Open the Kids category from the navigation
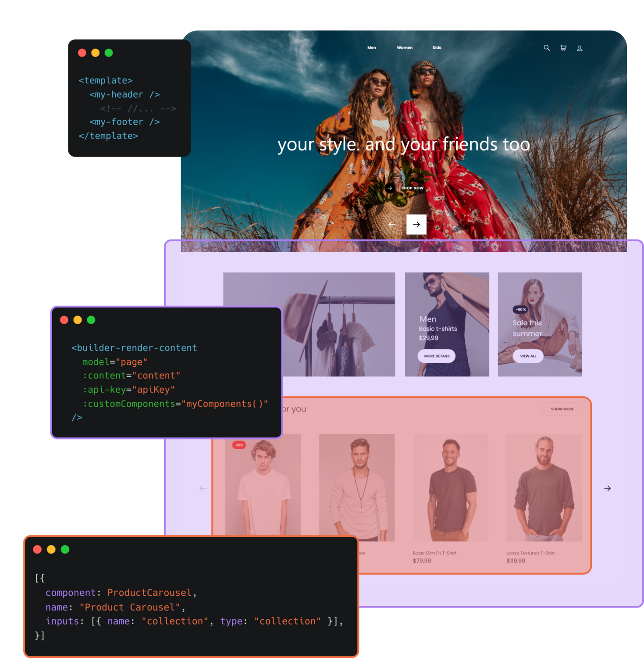 [437, 47]
